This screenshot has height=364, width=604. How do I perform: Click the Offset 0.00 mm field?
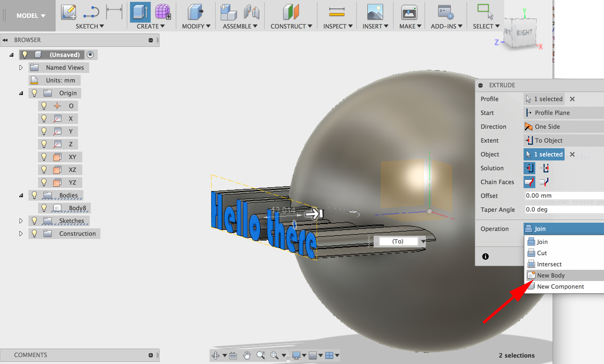[x=564, y=196]
